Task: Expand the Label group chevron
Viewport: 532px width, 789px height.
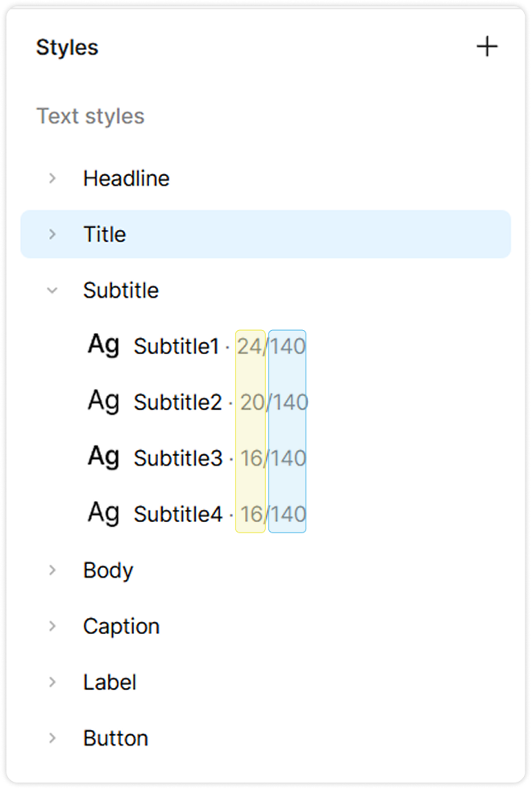Action: 52,683
